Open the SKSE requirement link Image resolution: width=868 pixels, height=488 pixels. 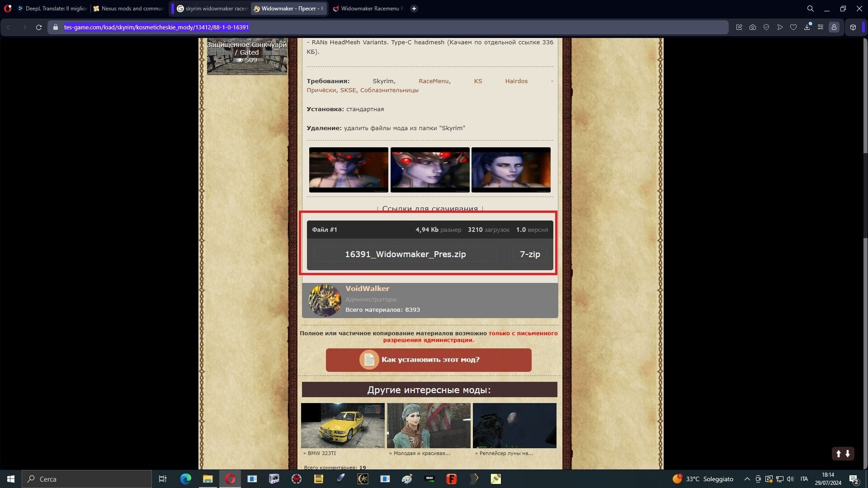tap(348, 90)
